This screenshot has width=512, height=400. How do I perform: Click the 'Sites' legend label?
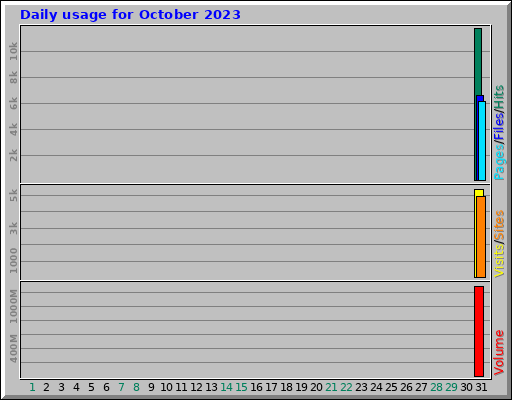(x=499, y=225)
